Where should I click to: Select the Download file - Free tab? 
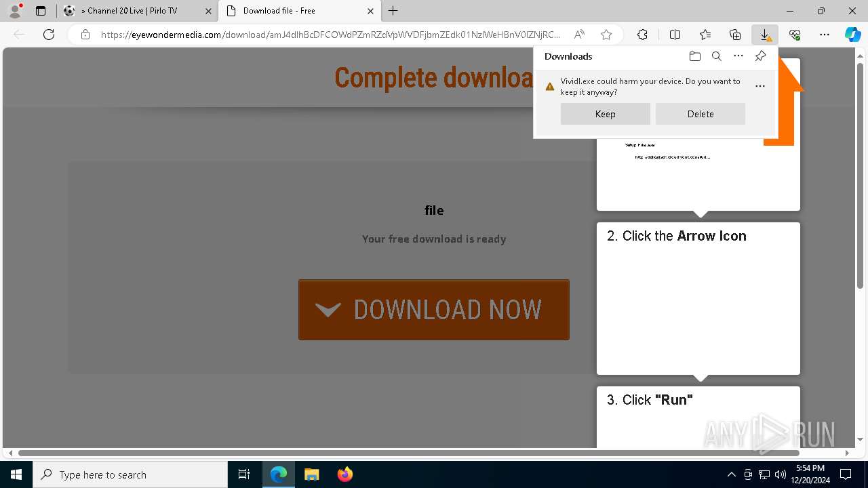pyautogui.click(x=299, y=11)
